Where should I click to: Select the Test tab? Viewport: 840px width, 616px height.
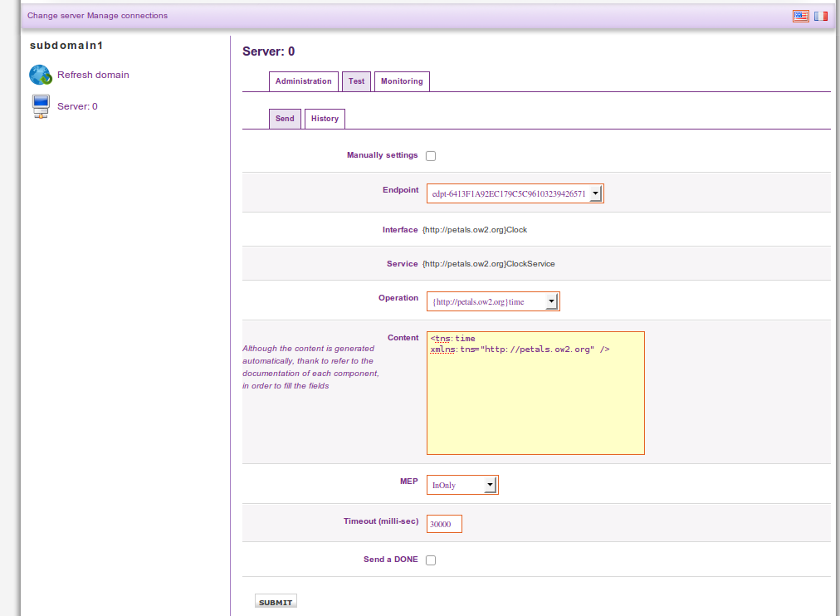pos(356,81)
